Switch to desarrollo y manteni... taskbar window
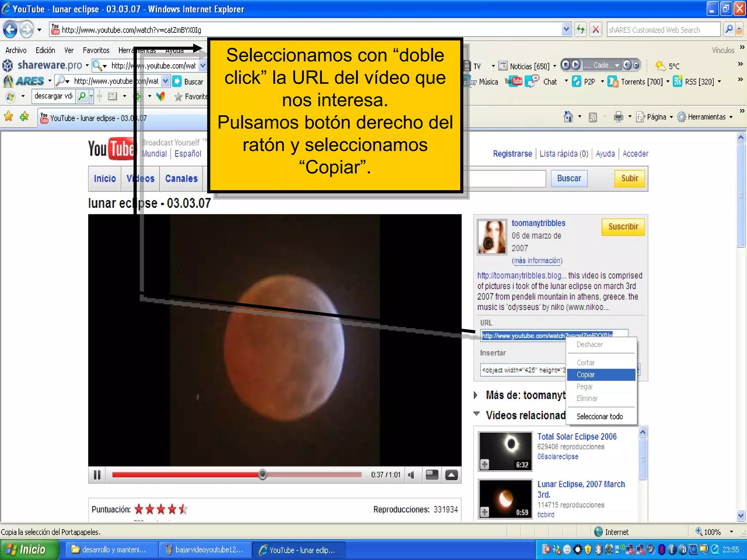The image size is (747, 560). pyautogui.click(x=112, y=550)
